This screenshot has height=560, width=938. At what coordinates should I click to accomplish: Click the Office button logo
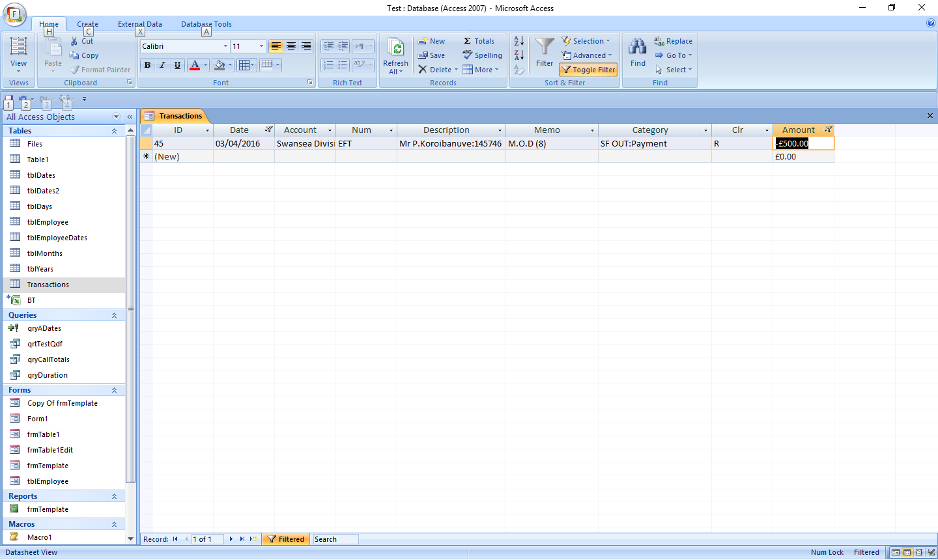[15, 14]
